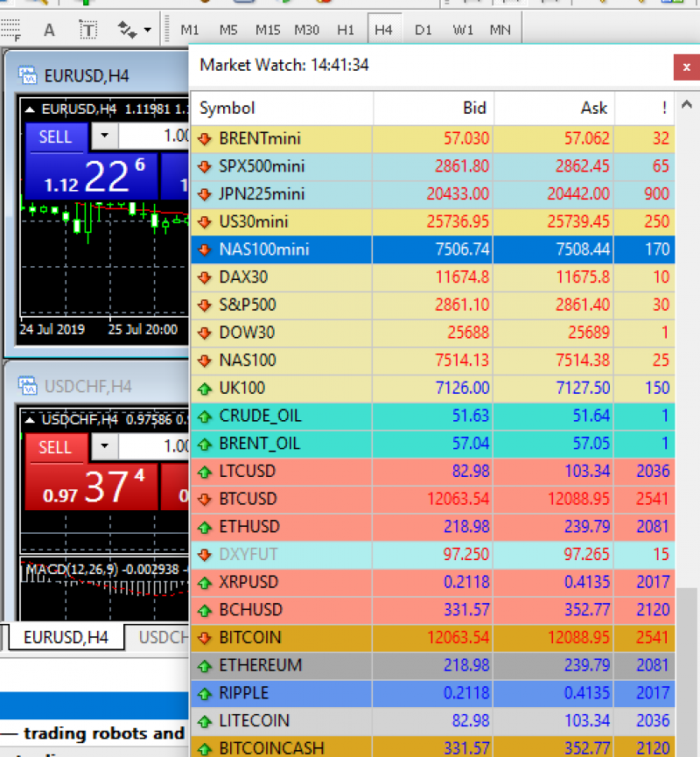Click the down arrow icon beside BITCOIN

pos(205,638)
